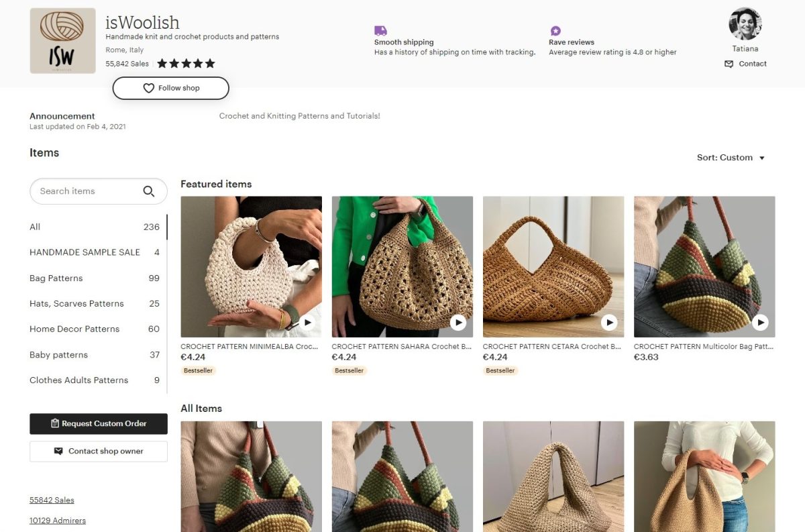Play the SAHARA crochet bag video

pyautogui.click(x=458, y=322)
